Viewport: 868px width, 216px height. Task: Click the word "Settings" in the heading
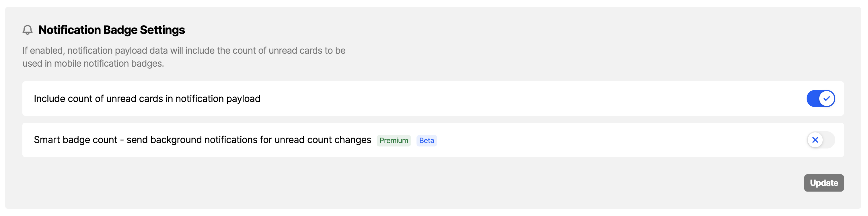162,30
